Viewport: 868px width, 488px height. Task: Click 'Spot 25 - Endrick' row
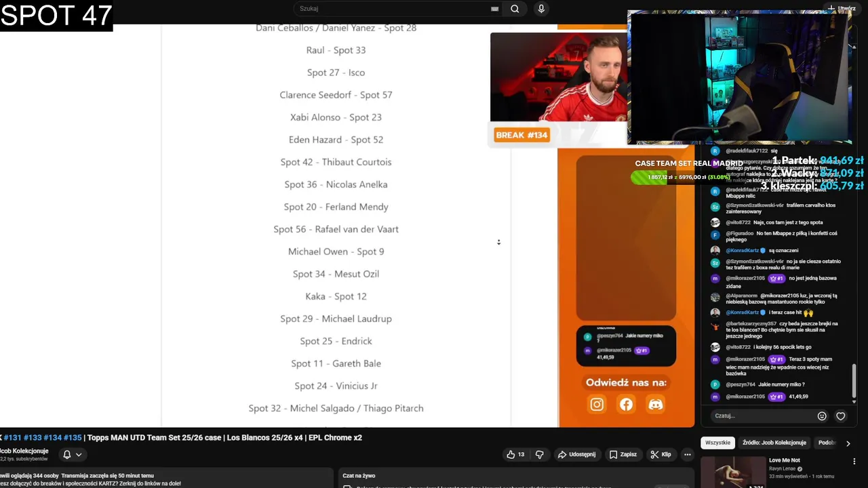[336, 341]
